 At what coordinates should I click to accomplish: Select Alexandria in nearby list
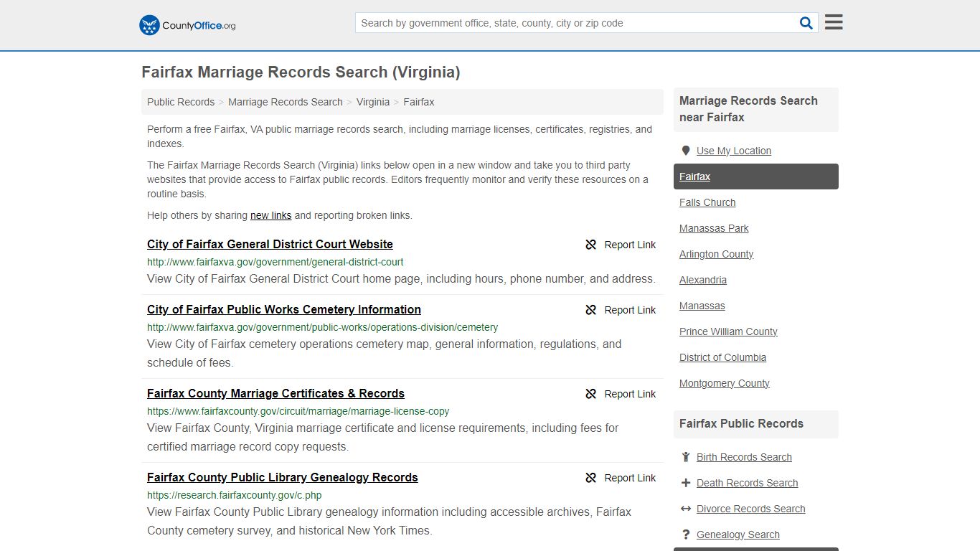[703, 280]
